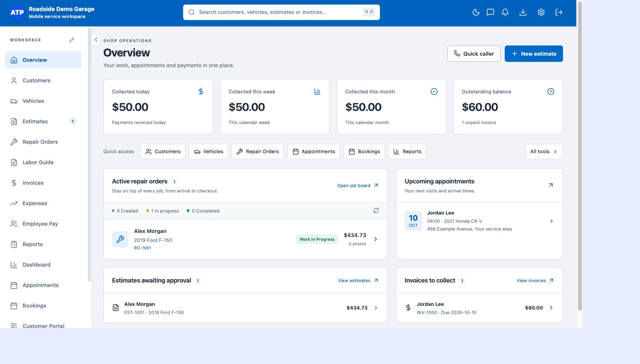640x364 pixels.
Task: Click 0 Created status filter
Action: pos(125,211)
